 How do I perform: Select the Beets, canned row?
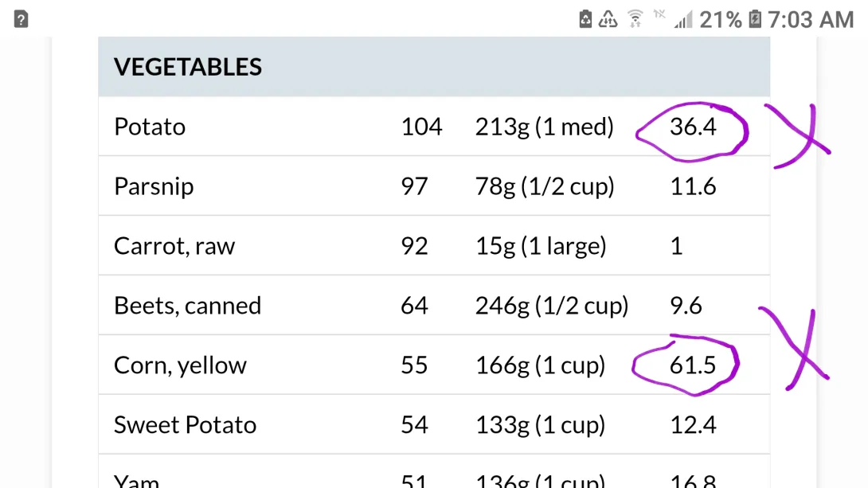coord(187,306)
